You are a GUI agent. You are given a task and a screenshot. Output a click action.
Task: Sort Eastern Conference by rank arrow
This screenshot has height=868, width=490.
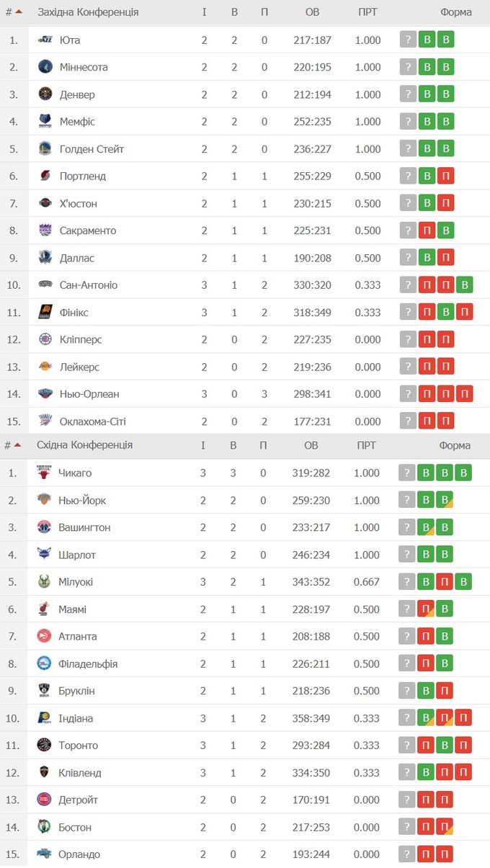click(x=17, y=445)
